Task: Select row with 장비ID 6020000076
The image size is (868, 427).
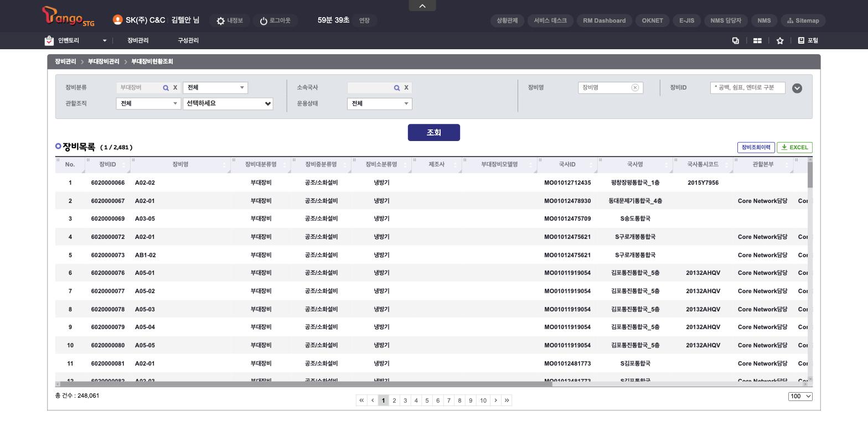Action: point(431,273)
